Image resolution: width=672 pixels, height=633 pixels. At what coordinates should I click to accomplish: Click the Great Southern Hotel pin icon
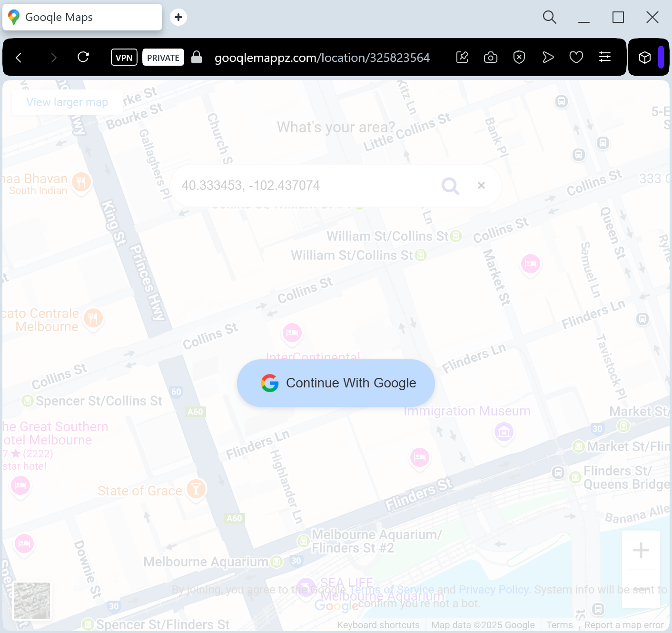point(20,486)
